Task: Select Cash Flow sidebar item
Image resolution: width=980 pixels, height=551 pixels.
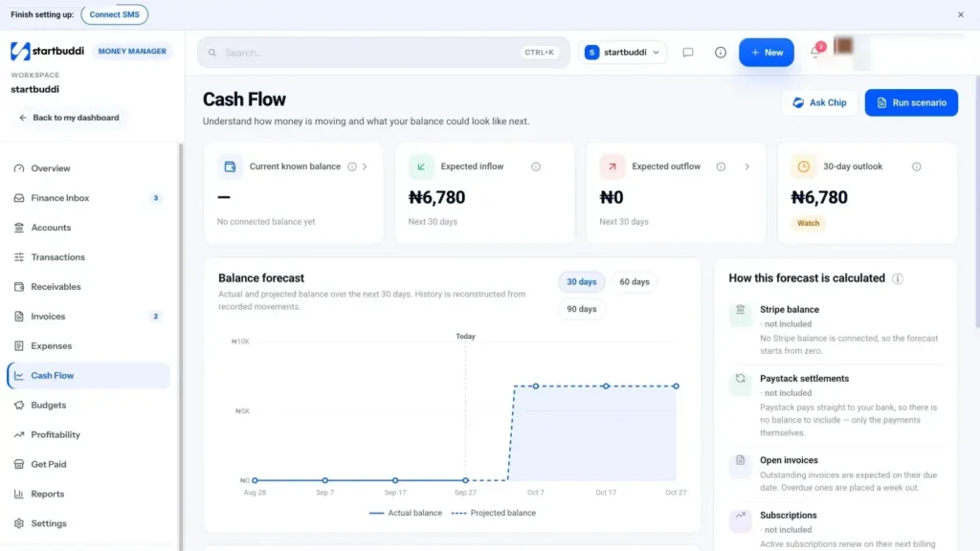Action: point(88,375)
